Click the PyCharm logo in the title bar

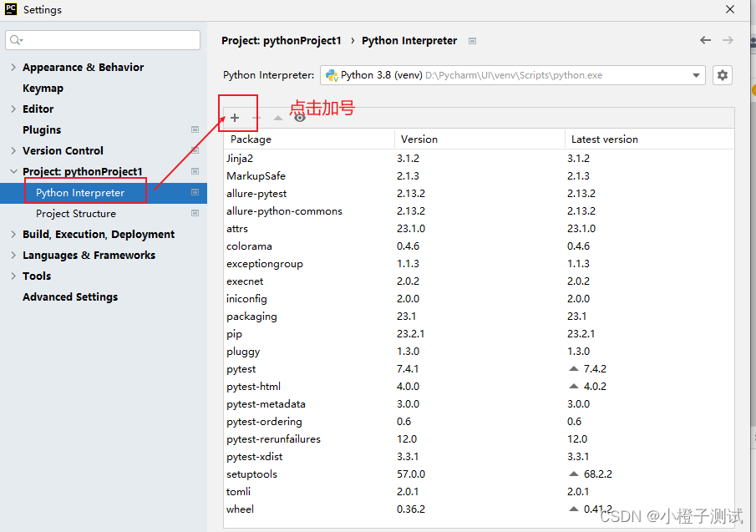point(11,9)
